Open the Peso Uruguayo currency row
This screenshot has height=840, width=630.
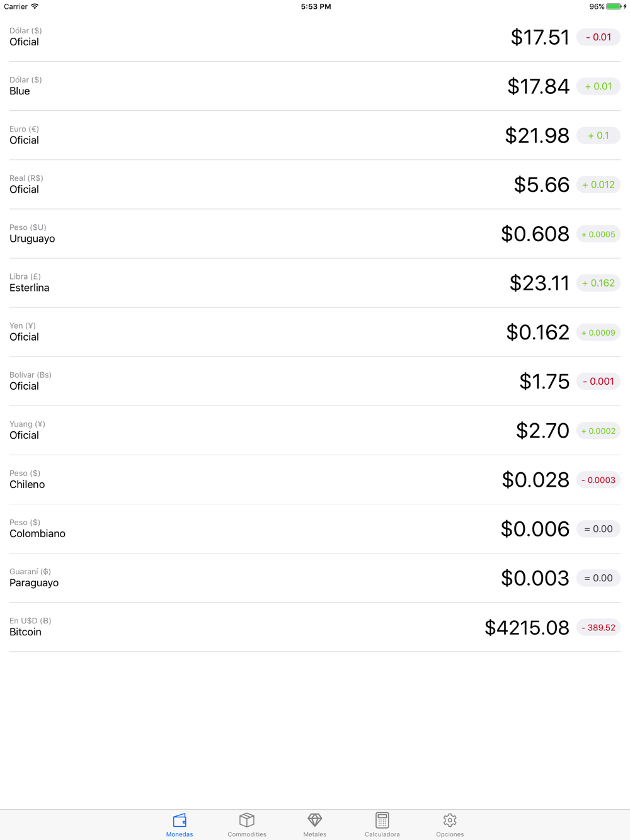tap(252, 234)
